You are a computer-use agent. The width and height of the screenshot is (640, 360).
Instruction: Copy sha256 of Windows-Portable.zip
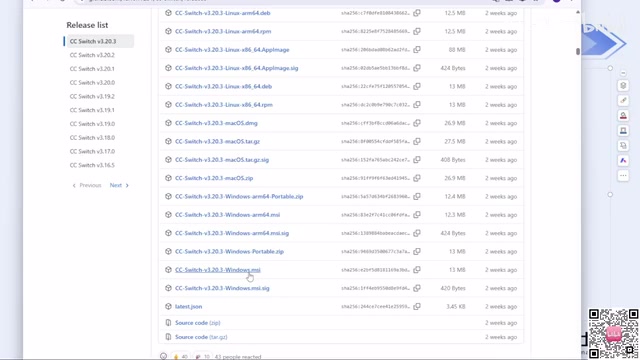tap(417, 251)
